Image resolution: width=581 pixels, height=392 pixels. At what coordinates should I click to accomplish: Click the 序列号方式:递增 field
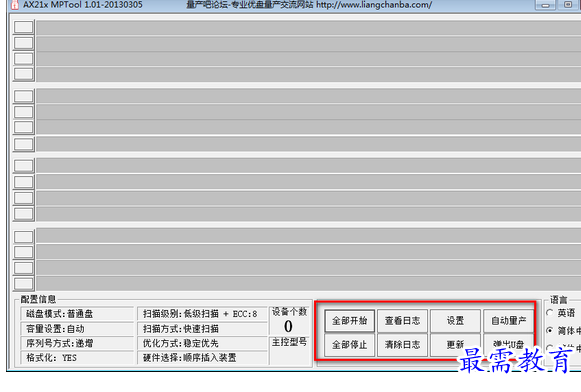tap(77, 343)
